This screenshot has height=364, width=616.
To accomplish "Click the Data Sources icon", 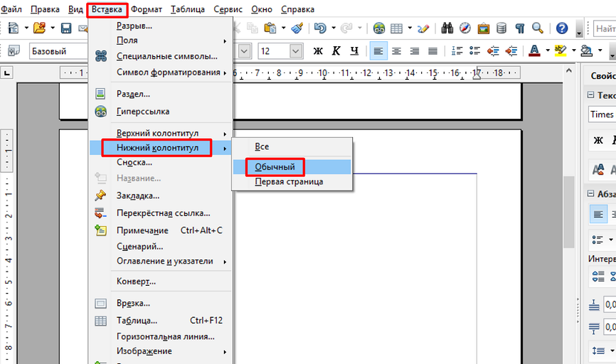I will click(501, 28).
